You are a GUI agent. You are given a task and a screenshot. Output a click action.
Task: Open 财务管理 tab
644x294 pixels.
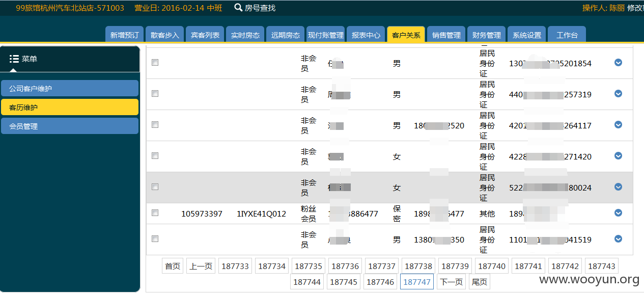point(486,35)
